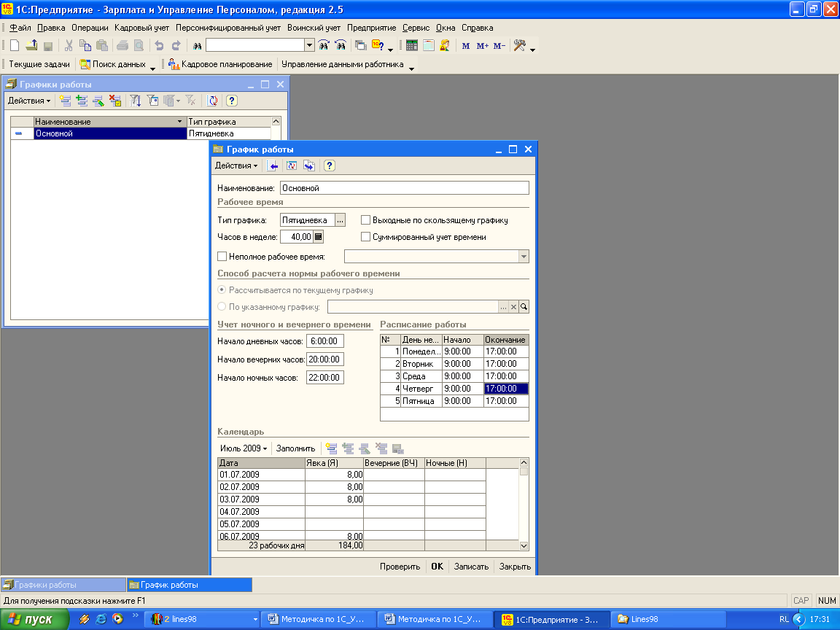Click the add row icon in Календарь toolbar
The height and width of the screenshot is (630, 840).
coord(332,448)
